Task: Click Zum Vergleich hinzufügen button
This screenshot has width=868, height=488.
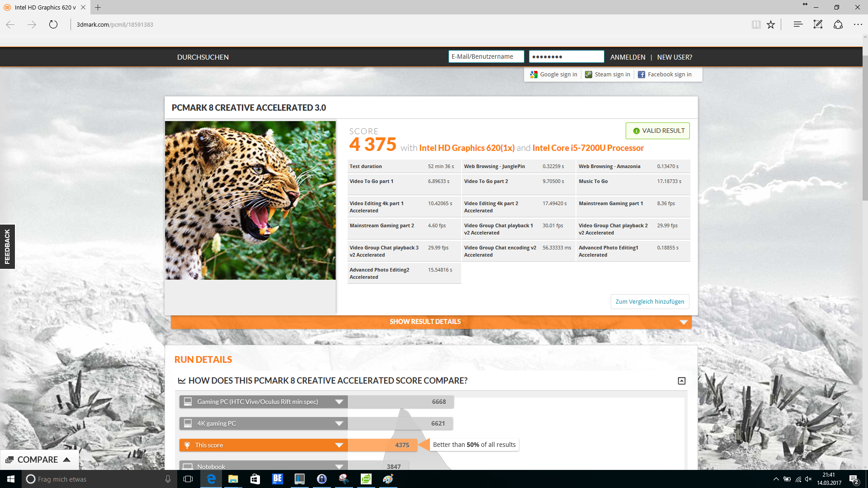Action: coord(649,301)
